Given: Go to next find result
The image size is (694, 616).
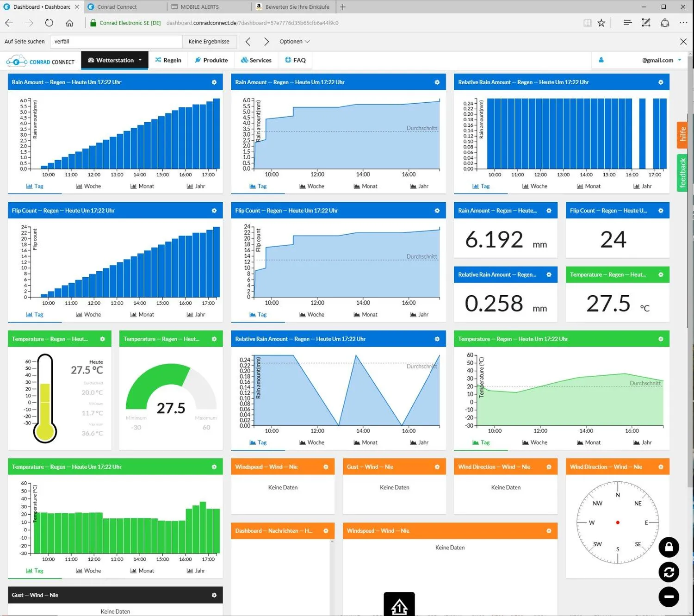Looking at the screenshot, I should click(266, 42).
